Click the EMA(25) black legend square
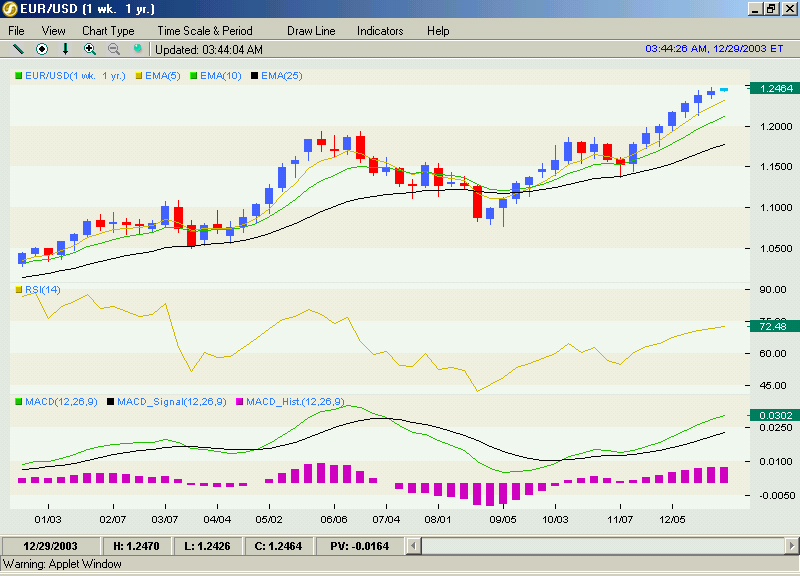The width and height of the screenshot is (800, 576). point(255,76)
